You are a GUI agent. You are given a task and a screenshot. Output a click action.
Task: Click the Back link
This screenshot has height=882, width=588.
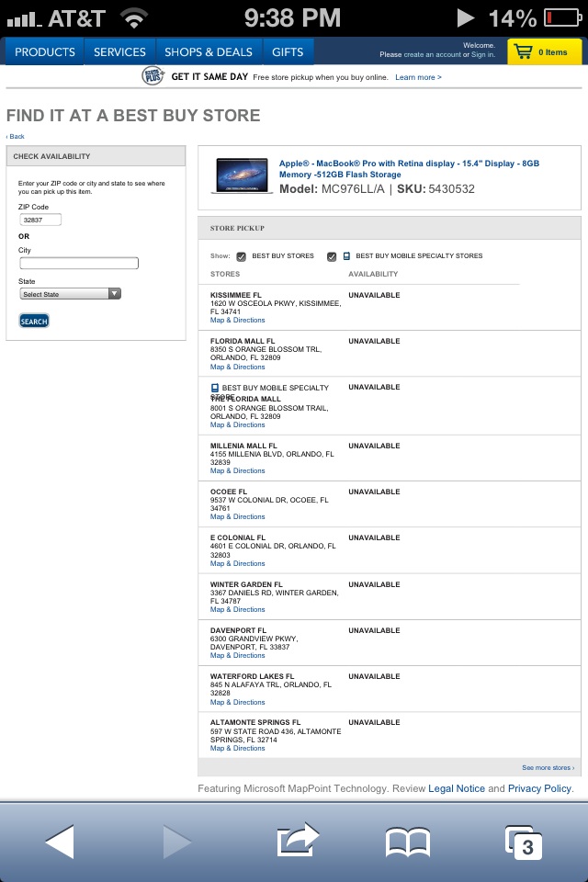tap(16, 137)
